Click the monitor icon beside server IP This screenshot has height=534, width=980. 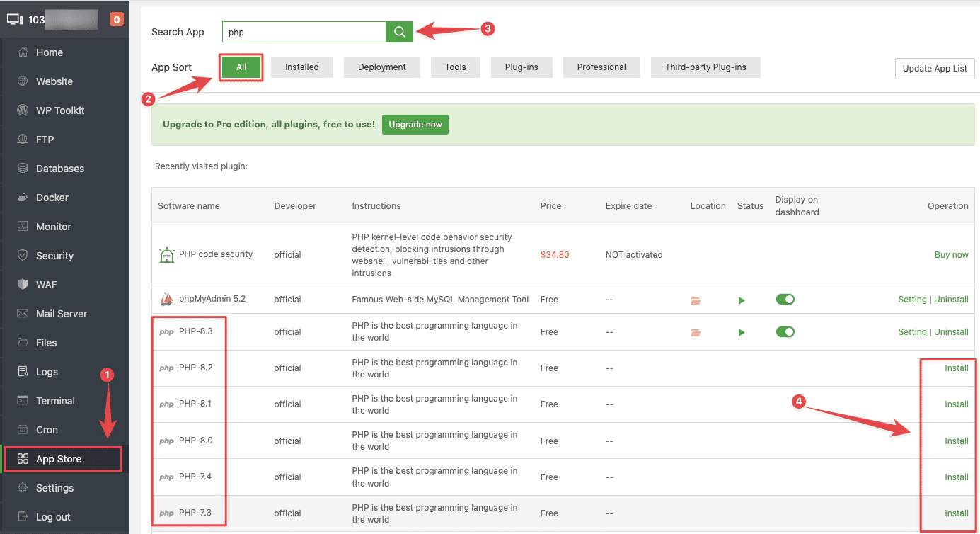(x=15, y=19)
